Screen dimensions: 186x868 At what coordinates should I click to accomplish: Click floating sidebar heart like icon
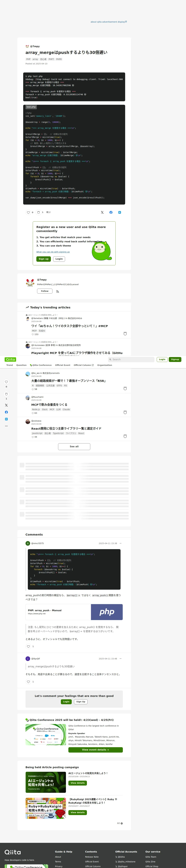coord(6,382)
